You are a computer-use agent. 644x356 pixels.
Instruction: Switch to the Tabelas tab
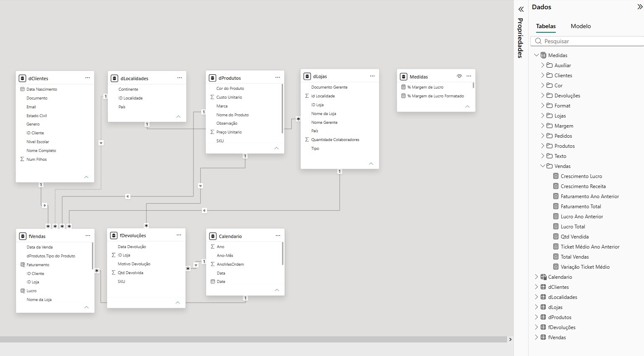(x=546, y=26)
